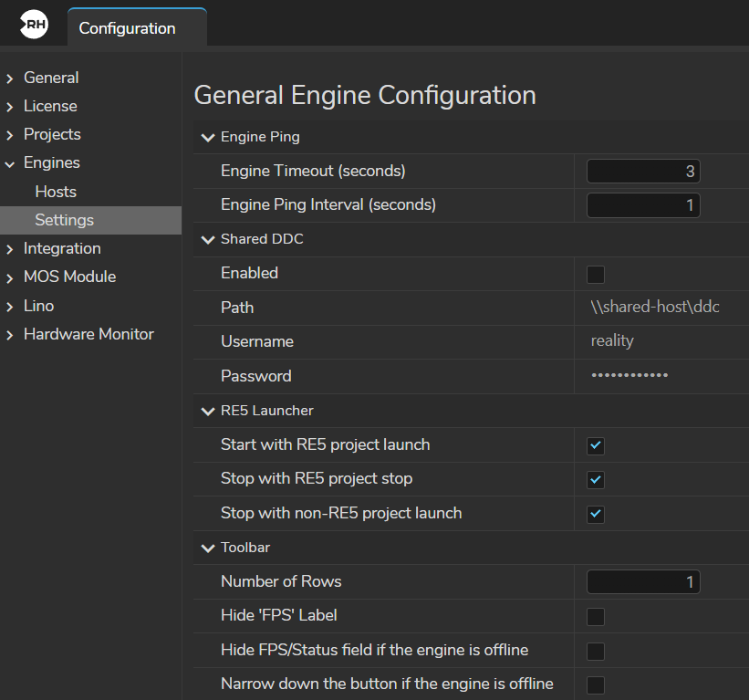Screen dimensions: 749x700
Task: Expand the Hardware Monitor section
Action: [x=10, y=335]
